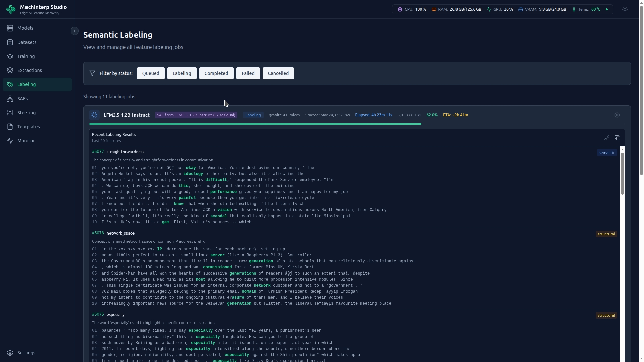Click the granite-4.0-micro model label
Image resolution: width=644 pixels, height=362 pixels.
284,115
